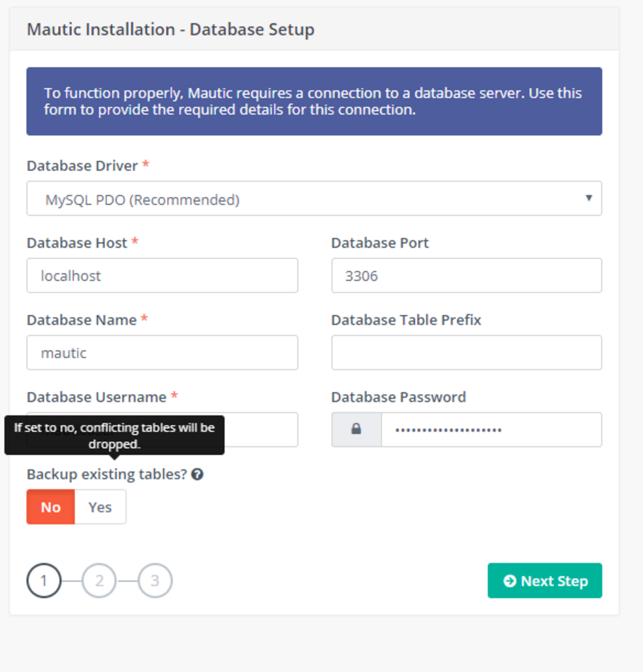Open the Database Driver dropdown

[x=314, y=198]
